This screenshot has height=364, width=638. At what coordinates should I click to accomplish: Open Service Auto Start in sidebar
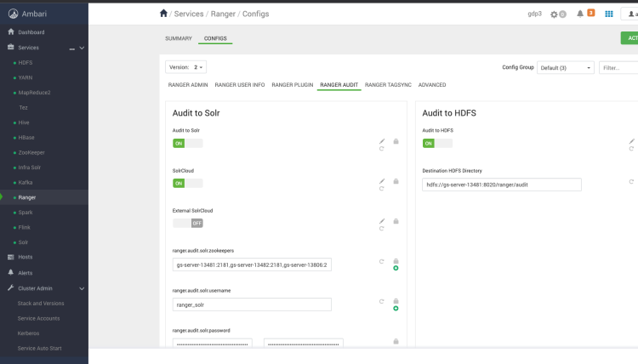pos(39,348)
